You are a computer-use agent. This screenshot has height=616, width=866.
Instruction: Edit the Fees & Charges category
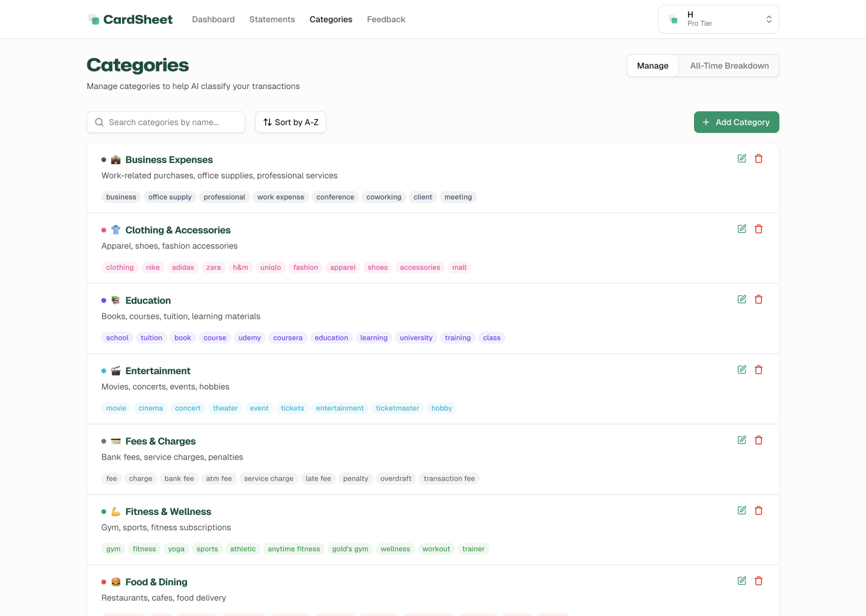742,440
